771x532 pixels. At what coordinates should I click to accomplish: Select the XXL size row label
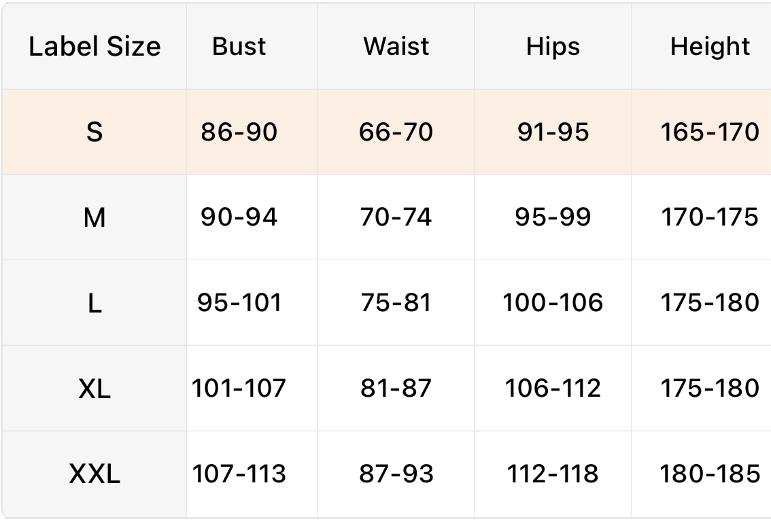point(95,474)
